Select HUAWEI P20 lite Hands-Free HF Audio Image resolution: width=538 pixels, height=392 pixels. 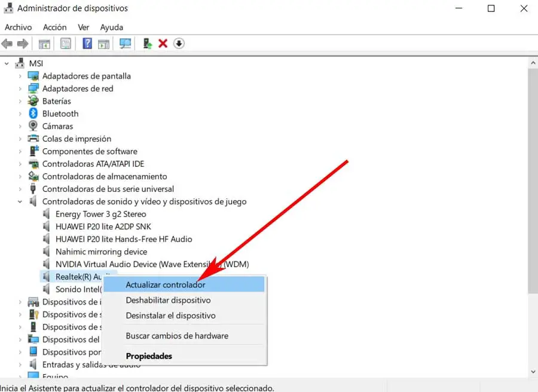click(124, 239)
